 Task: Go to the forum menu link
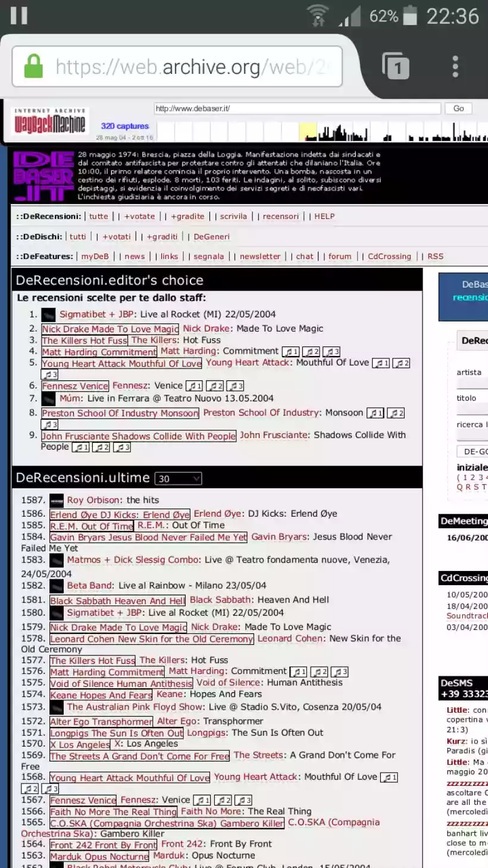click(340, 256)
